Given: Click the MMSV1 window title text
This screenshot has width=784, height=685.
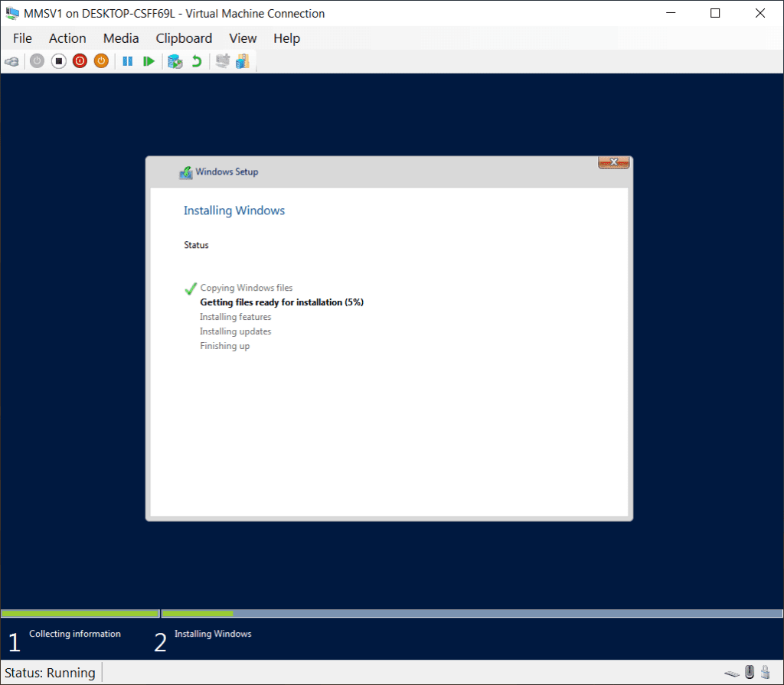Looking at the screenshot, I should (175, 14).
